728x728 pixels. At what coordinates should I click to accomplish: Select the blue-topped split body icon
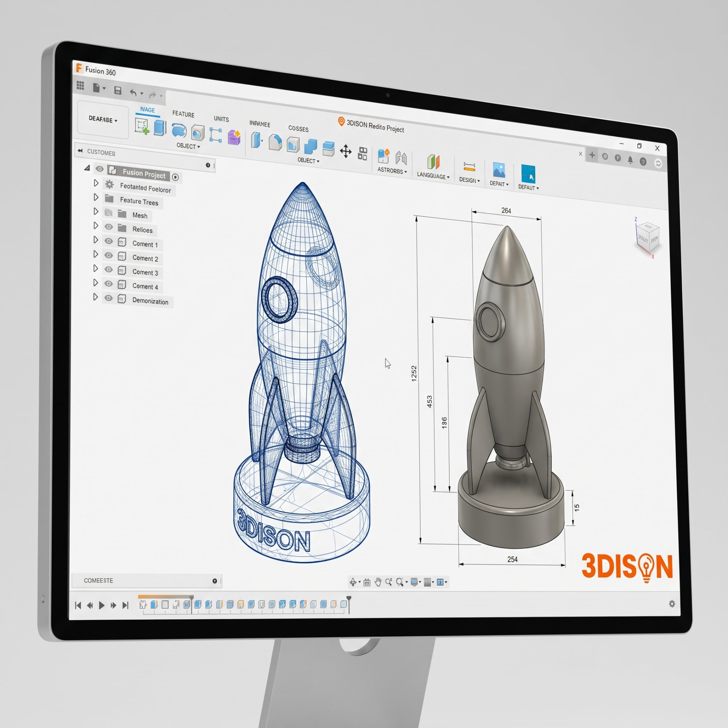click(x=328, y=149)
